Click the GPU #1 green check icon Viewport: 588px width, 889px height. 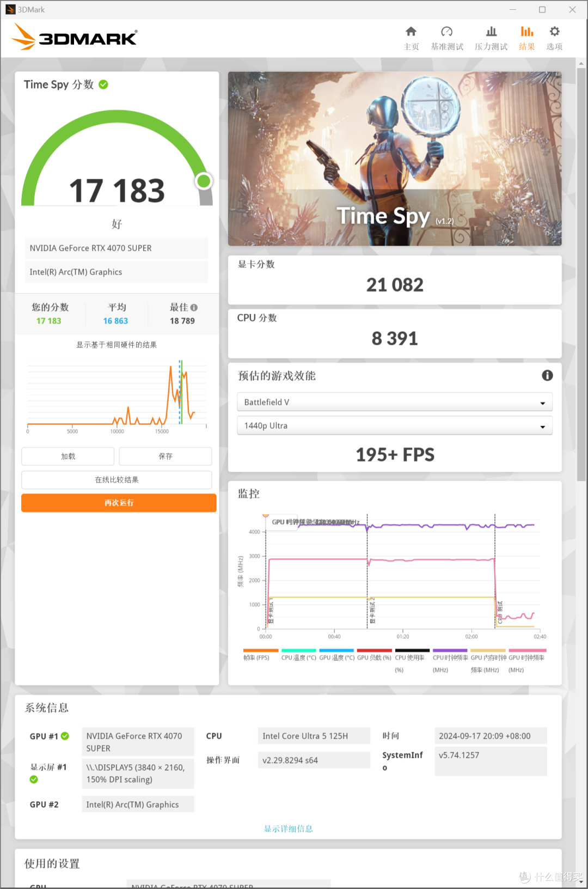(65, 736)
